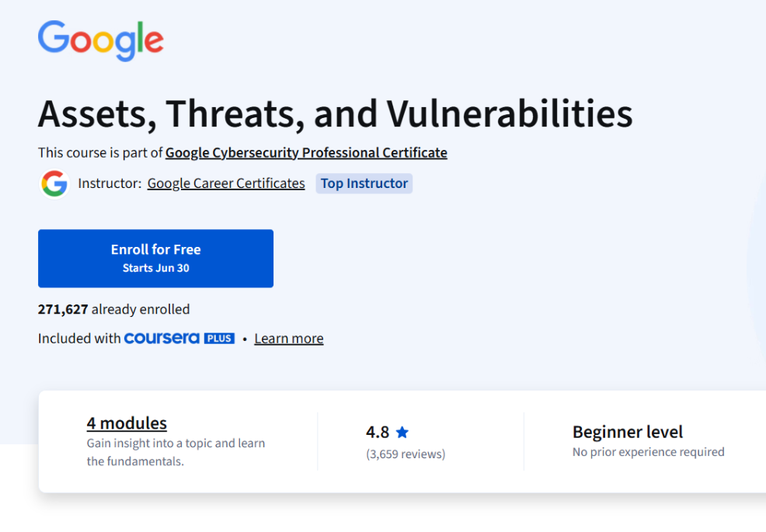Open the Learn more link
The height and width of the screenshot is (532, 766).
point(288,338)
